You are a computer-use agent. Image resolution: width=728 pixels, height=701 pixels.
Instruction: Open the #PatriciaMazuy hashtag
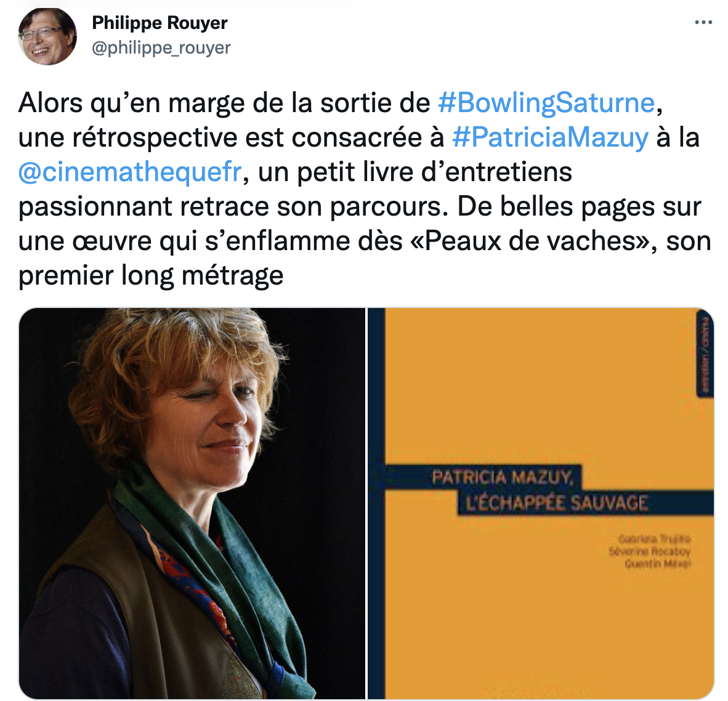tap(550, 137)
